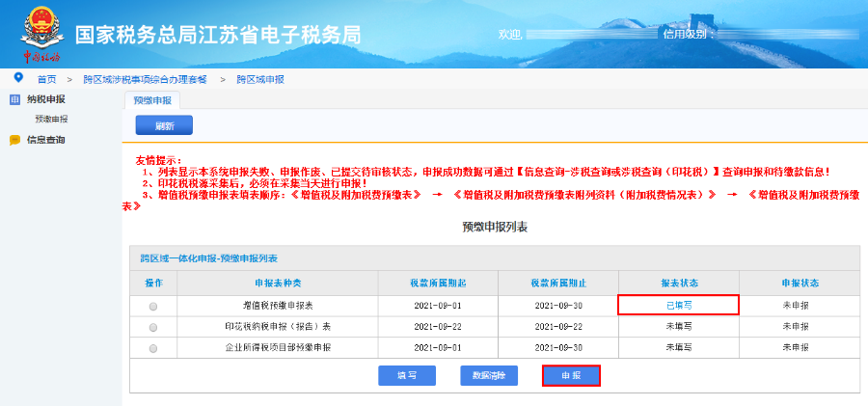Open 信息查询 in the sidebar
The height and width of the screenshot is (406, 868).
point(46,140)
